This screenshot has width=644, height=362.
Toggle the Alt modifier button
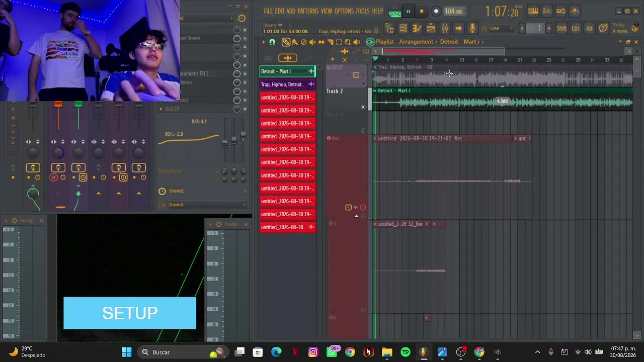pyautogui.click(x=589, y=28)
